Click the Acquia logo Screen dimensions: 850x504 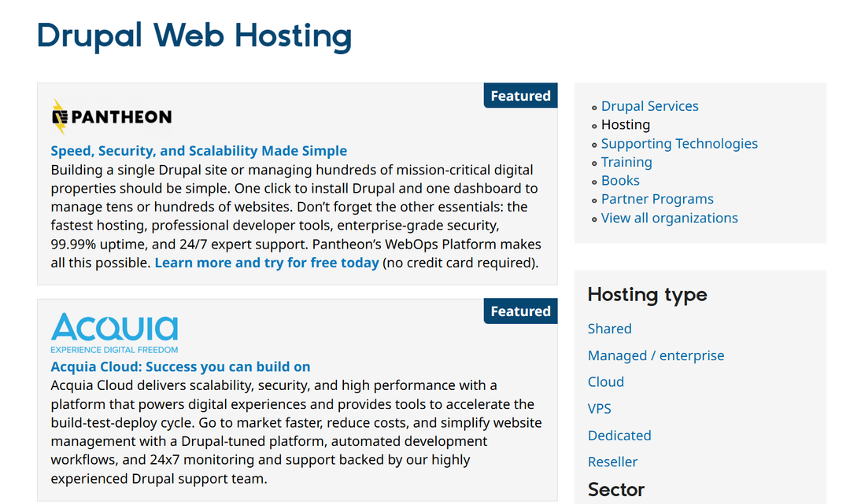[113, 331]
